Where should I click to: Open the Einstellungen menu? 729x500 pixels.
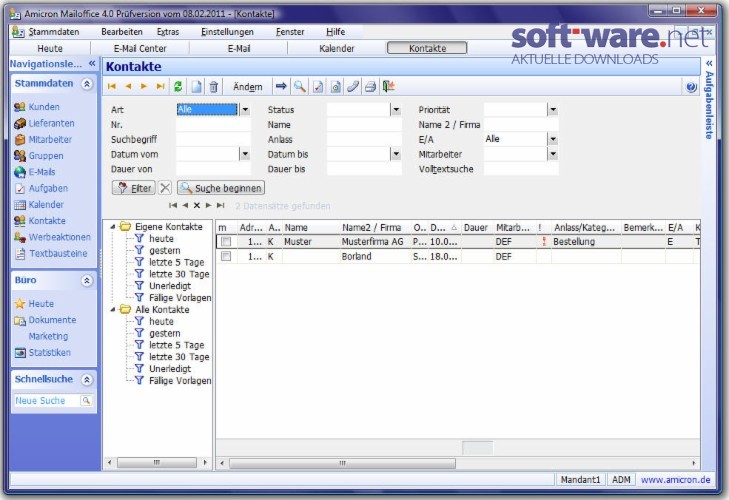(x=227, y=32)
